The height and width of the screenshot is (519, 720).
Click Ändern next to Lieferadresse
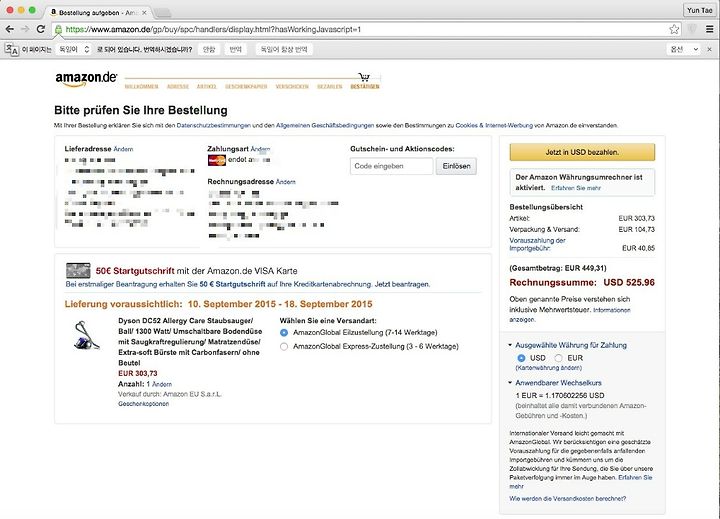click(123, 149)
